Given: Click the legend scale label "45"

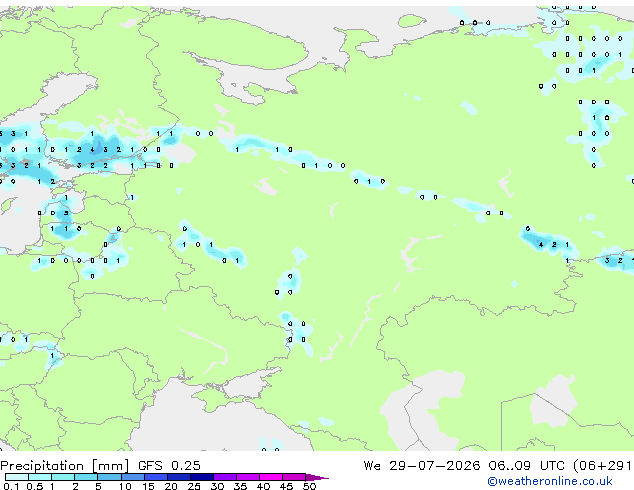Looking at the screenshot, I should pyautogui.click(x=286, y=486).
